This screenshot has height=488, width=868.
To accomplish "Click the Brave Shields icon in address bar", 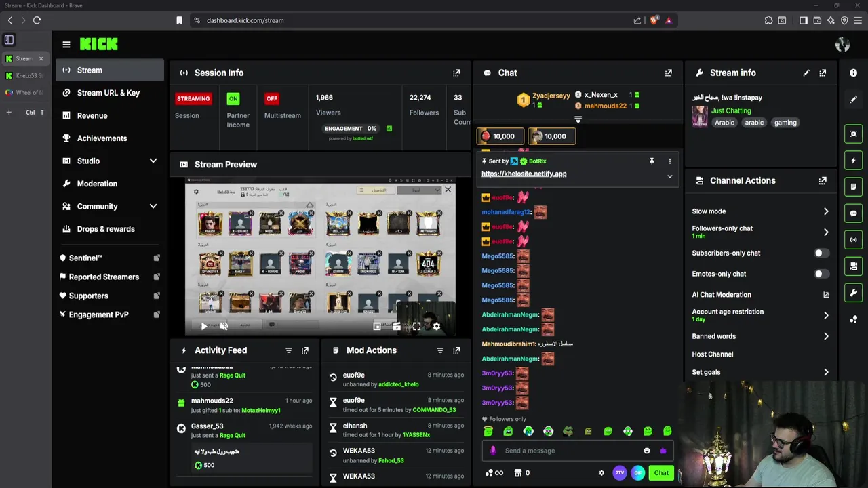I will tap(654, 20).
